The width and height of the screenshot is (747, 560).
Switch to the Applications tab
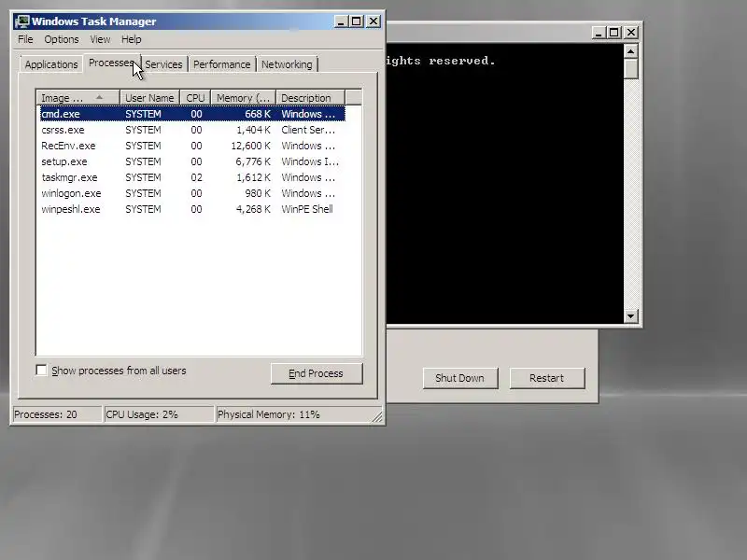tap(51, 64)
